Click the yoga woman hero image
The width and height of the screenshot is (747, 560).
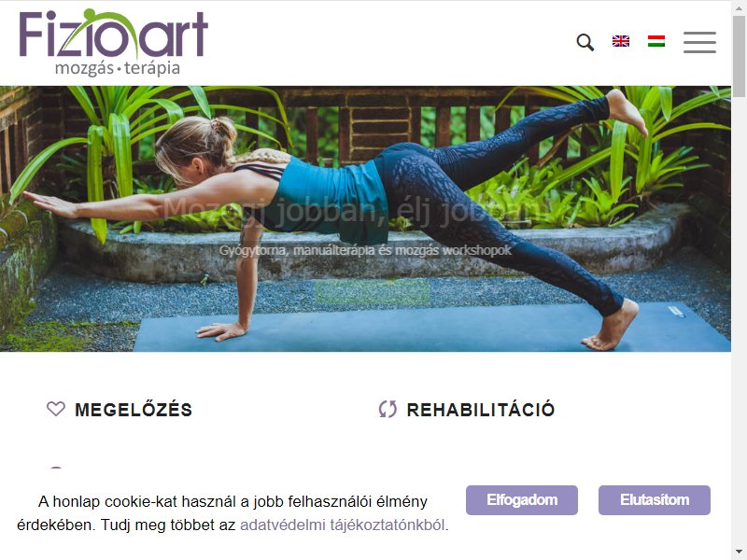coord(365,218)
